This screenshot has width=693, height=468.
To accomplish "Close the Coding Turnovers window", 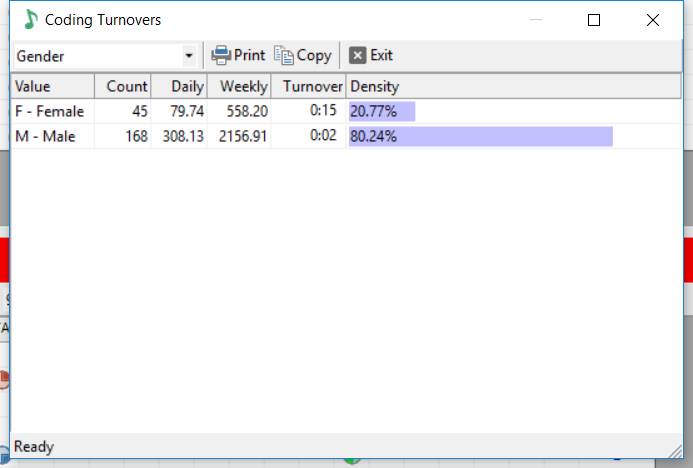I will click(653, 20).
